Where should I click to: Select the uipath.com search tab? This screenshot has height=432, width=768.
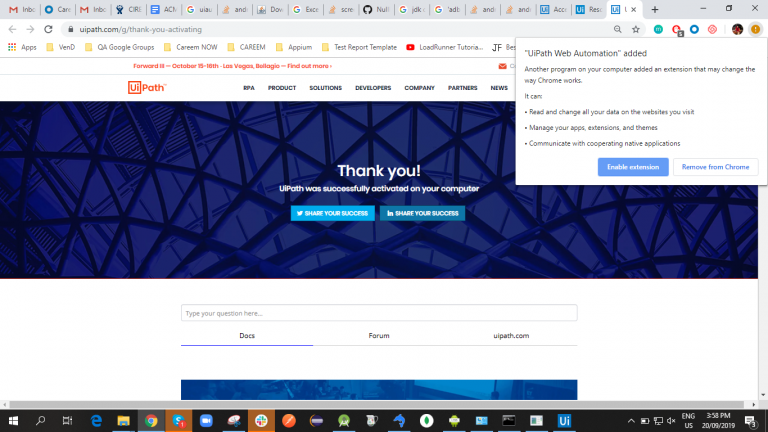tap(511, 336)
